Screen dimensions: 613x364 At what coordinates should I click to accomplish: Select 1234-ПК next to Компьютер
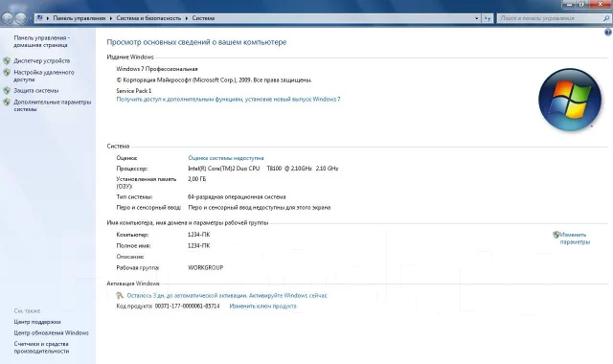tap(198, 235)
